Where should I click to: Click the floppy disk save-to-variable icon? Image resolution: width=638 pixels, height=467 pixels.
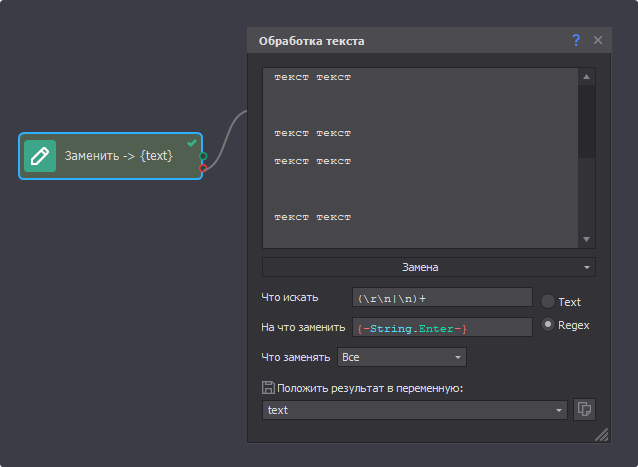tap(267, 388)
